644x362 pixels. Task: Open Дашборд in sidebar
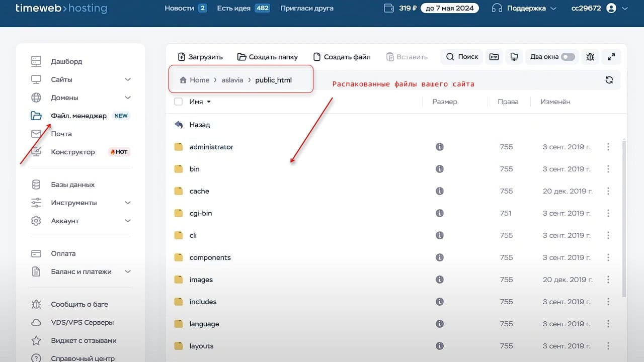[66, 61]
